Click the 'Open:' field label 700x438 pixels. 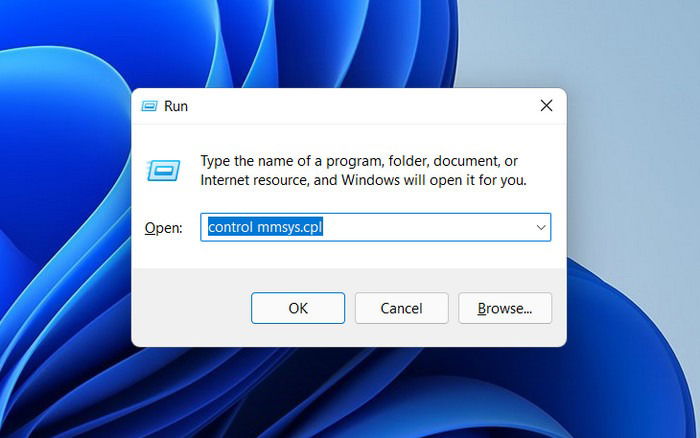(x=163, y=228)
